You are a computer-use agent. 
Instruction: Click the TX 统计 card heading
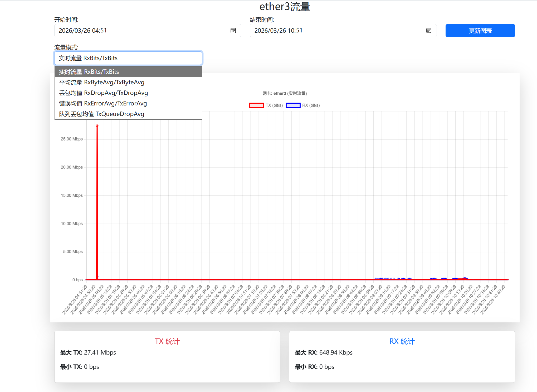click(167, 341)
